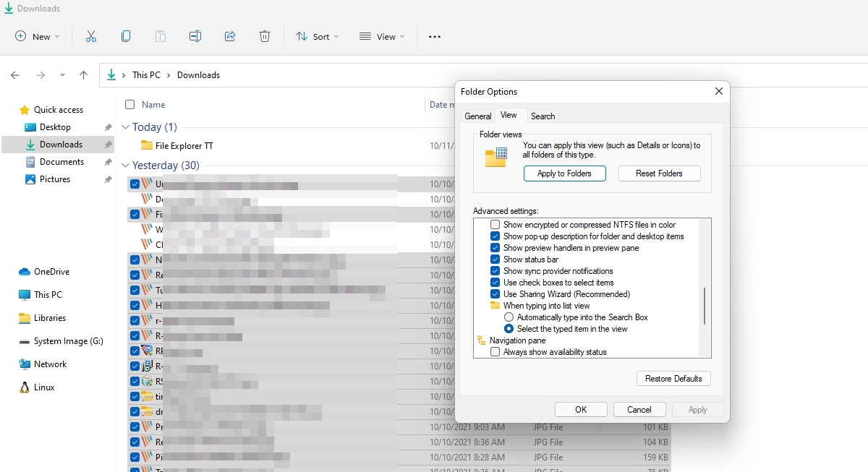Click the Copy icon in toolbar
868x472 pixels.
click(x=126, y=36)
